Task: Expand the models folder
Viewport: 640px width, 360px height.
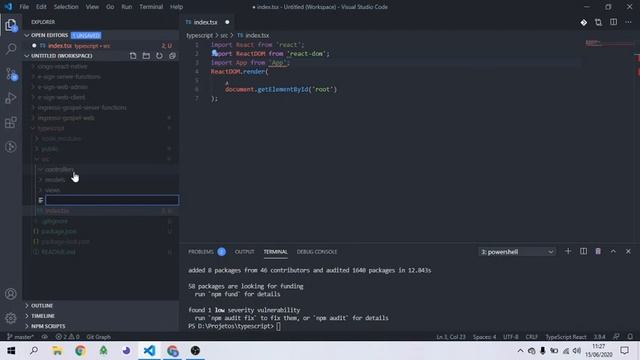Action: [x=54, y=180]
